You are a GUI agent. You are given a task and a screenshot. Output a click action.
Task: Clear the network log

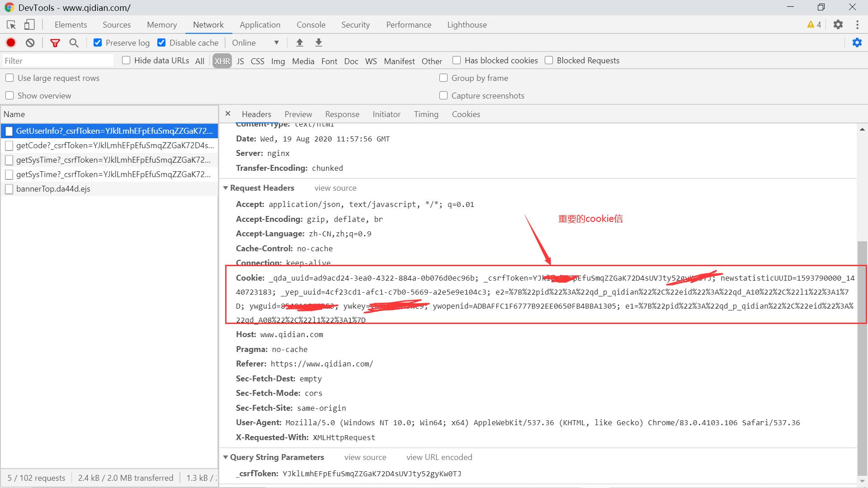pos(29,42)
